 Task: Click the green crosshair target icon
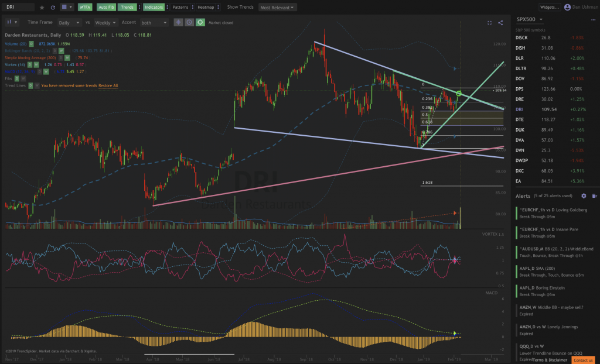tap(200, 23)
